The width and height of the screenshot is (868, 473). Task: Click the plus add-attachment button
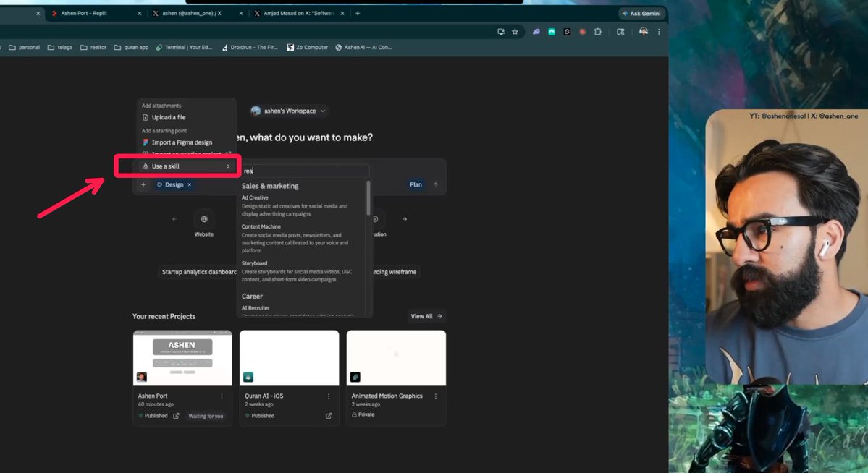coord(143,184)
